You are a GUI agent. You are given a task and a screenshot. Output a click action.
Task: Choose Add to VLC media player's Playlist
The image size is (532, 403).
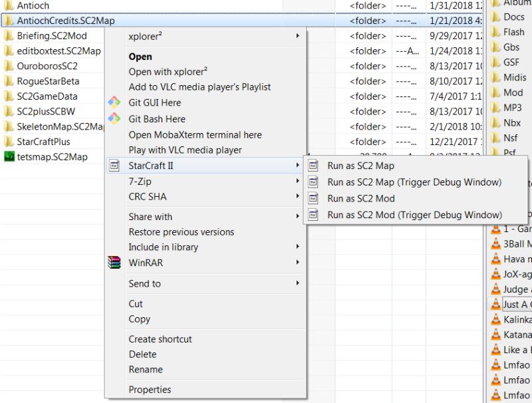click(199, 87)
